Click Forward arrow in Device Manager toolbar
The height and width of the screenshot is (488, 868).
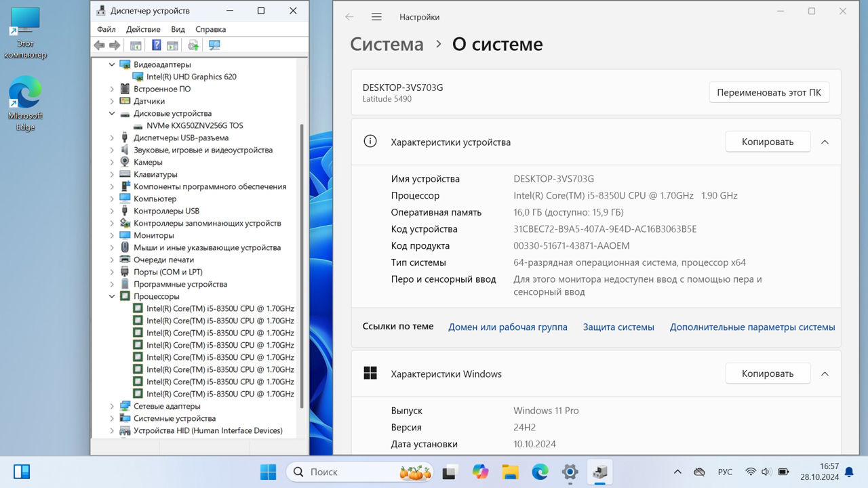point(115,45)
